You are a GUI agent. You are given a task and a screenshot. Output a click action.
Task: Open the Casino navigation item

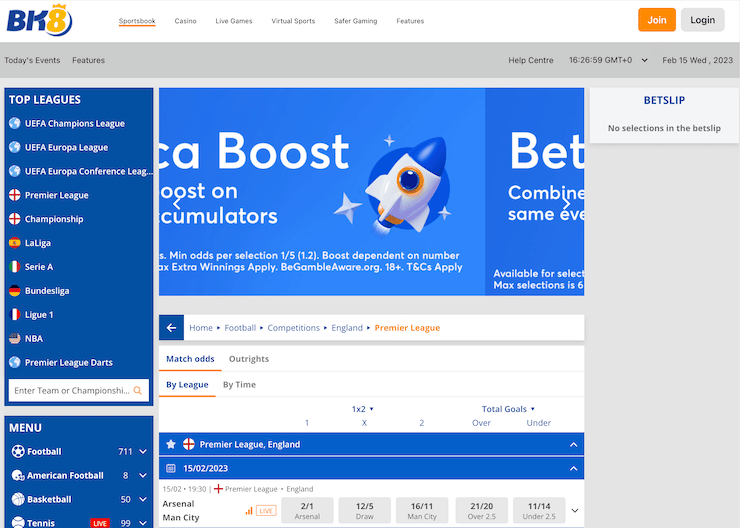point(185,21)
